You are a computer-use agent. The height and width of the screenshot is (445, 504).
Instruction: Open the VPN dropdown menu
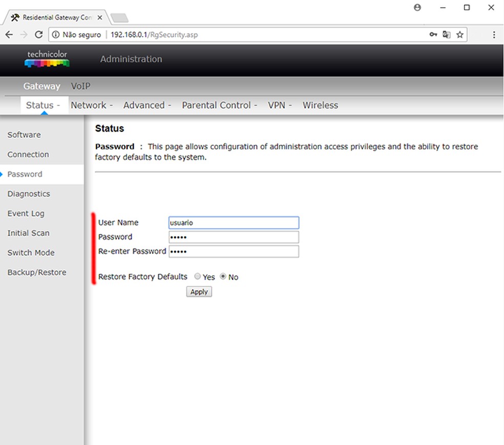coord(277,105)
